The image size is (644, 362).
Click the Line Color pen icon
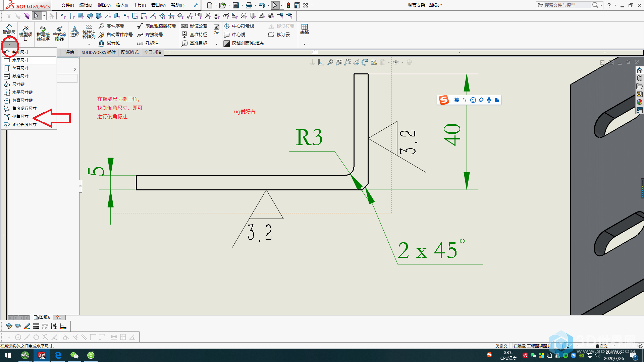[27, 326]
